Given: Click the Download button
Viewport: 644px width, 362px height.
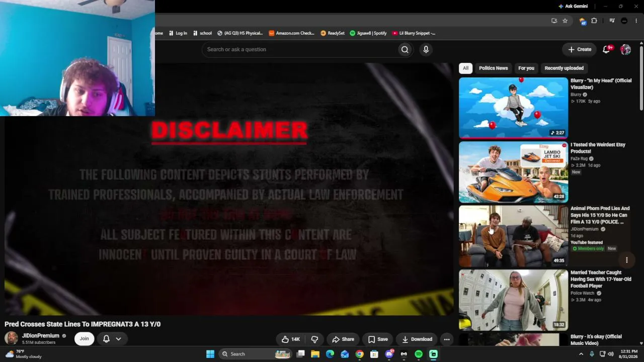Looking at the screenshot, I should click(417, 339).
